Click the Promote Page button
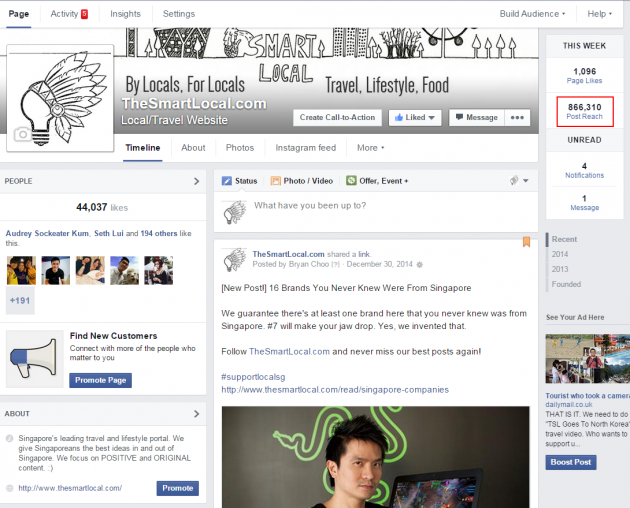Image resolution: width=630 pixels, height=508 pixels. click(x=100, y=380)
